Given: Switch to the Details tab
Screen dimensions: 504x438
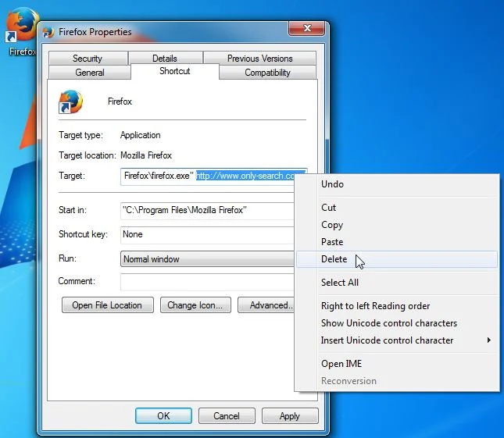Looking at the screenshot, I should [165, 59].
